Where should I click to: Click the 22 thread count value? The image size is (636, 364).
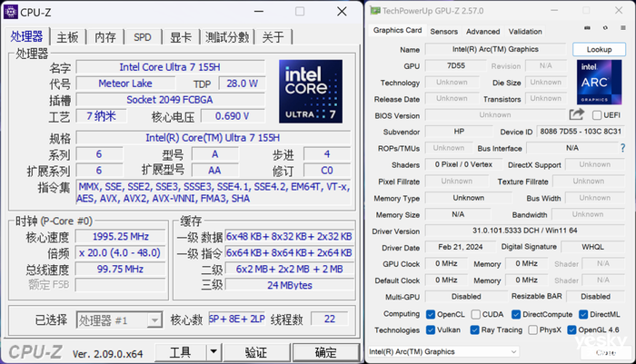(329, 319)
